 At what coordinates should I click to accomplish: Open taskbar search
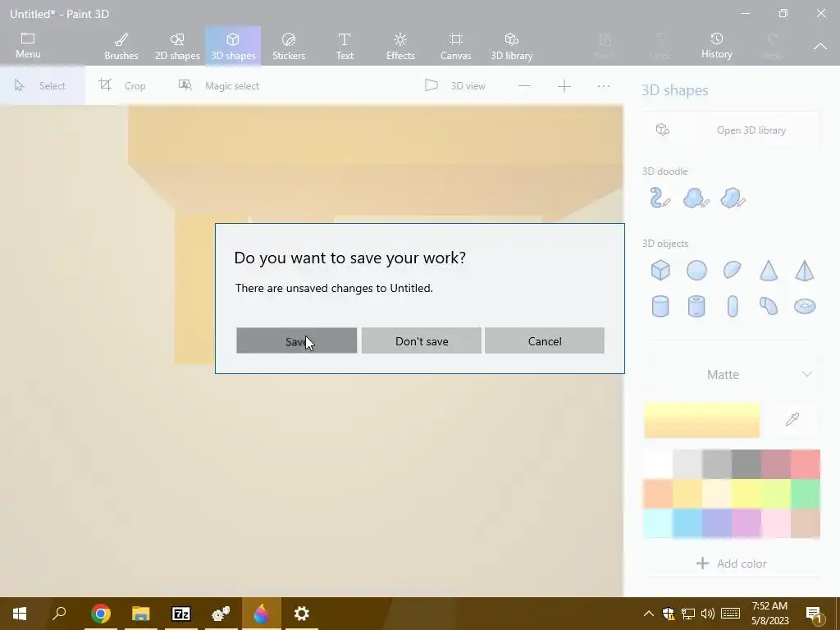tap(59, 614)
